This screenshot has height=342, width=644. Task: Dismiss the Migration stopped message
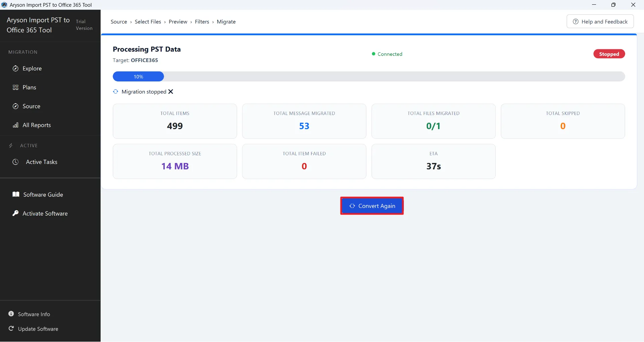[x=170, y=92]
